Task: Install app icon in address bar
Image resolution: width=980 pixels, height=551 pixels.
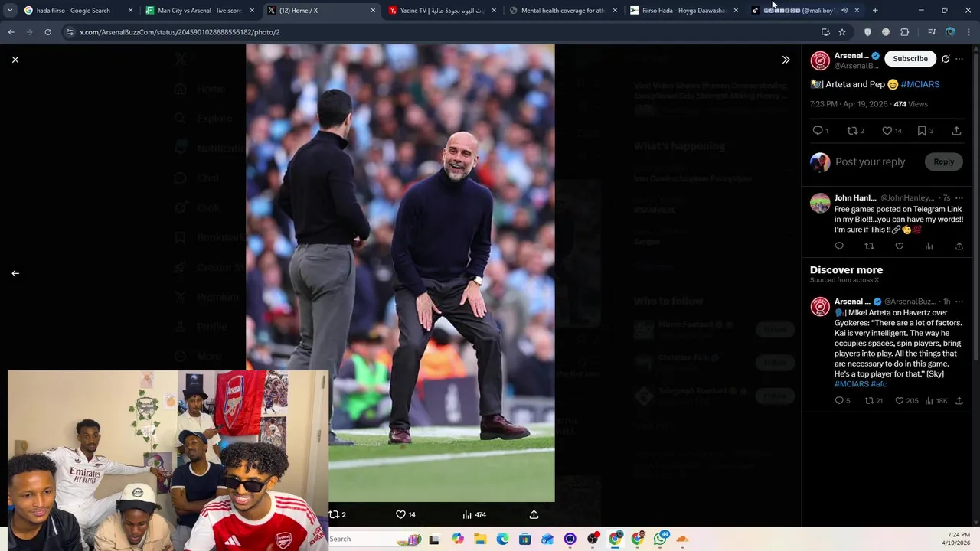Action: point(825,32)
